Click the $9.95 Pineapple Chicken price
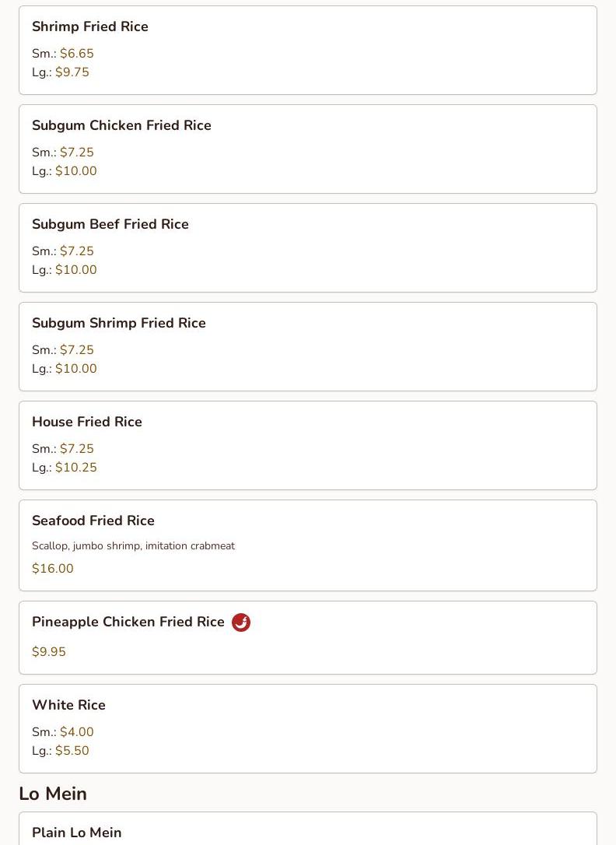 49,652
